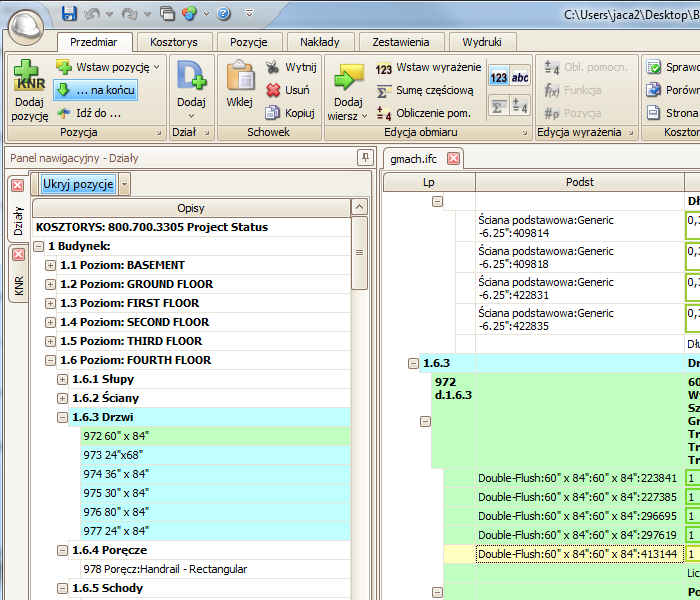Click the Wytnij scissors icon
Screen dimensions: 700x600
(274, 67)
